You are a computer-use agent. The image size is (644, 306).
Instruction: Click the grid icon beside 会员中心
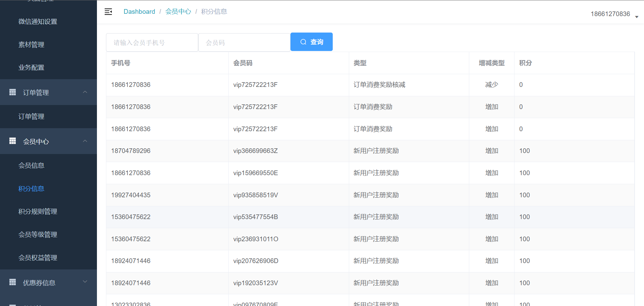pos(13,141)
